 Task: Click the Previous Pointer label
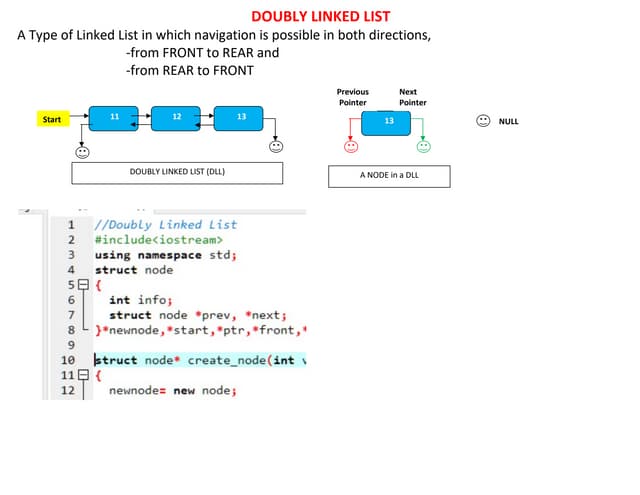(352, 97)
